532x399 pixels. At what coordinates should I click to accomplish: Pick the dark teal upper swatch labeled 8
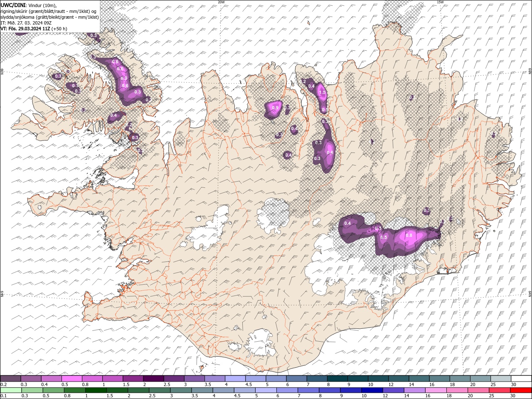pyautogui.click(x=337, y=379)
